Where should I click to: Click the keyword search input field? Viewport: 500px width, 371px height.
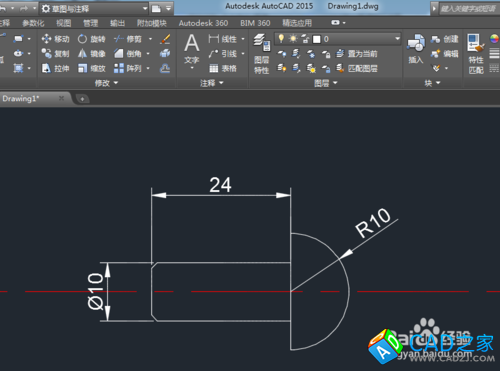coord(469,8)
